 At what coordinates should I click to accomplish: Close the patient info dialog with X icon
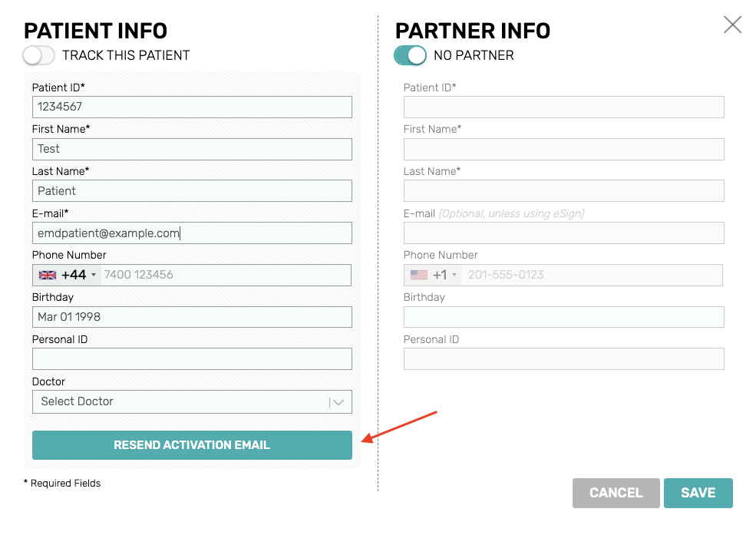732,25
